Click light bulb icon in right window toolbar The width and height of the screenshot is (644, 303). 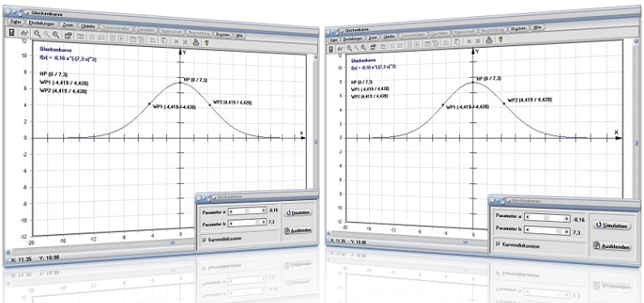[x=500, y=40]
